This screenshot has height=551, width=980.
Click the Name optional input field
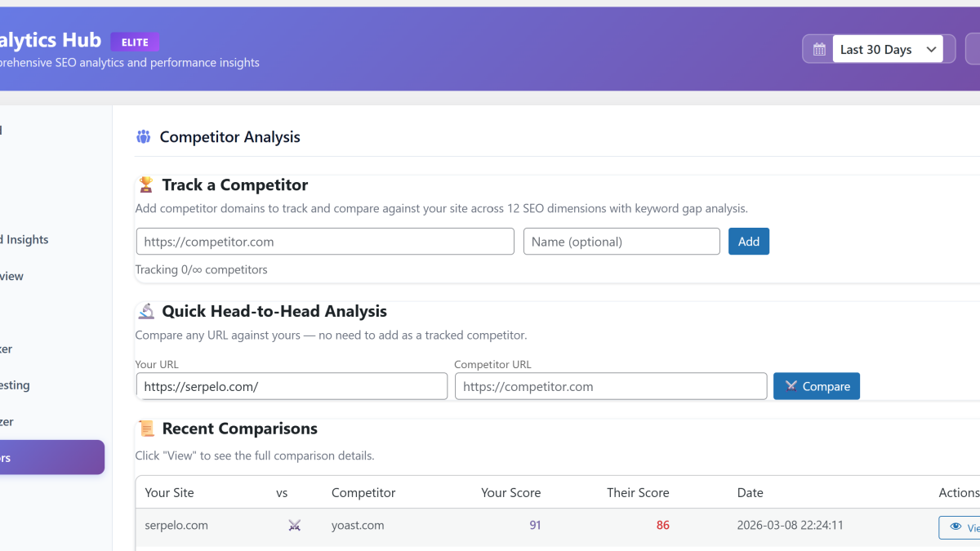click(621, 241)
